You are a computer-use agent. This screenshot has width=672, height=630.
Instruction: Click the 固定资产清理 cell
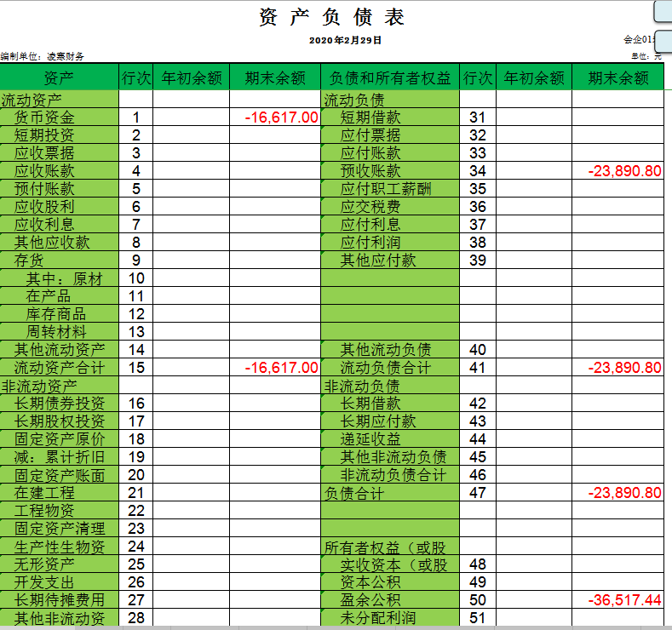pos(59,529)
